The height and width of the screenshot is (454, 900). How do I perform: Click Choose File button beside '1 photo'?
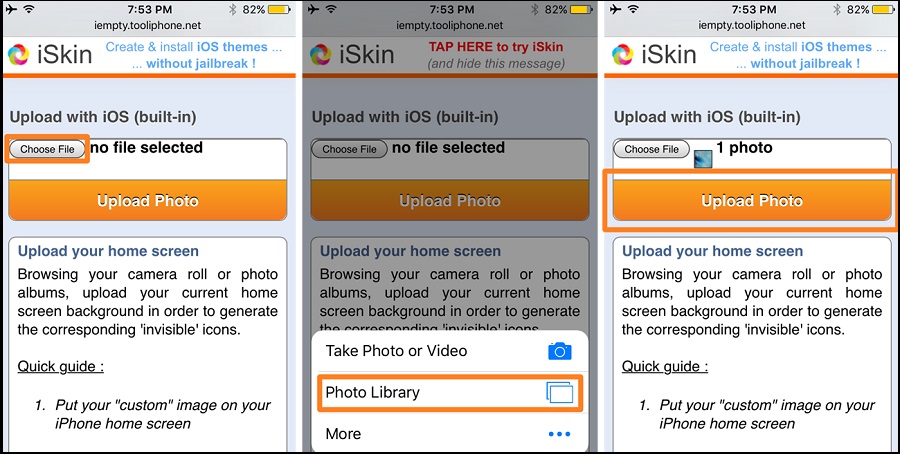pyautogui.click(x=651, y=149)
